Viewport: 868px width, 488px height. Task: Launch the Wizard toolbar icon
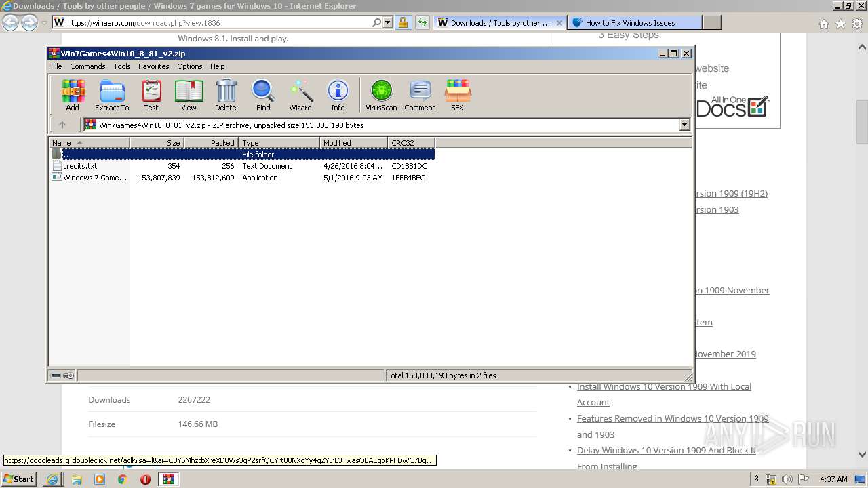[300, 95]
